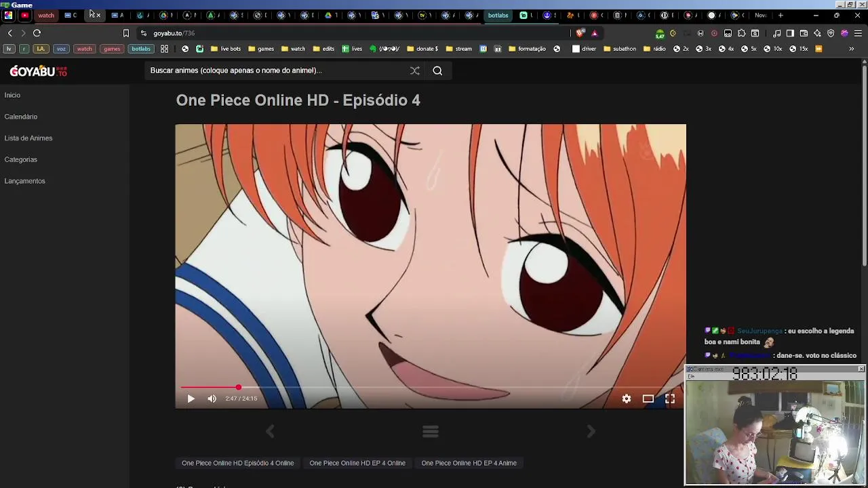Close the Camera.exe overlay window

[x=861, y=369]
